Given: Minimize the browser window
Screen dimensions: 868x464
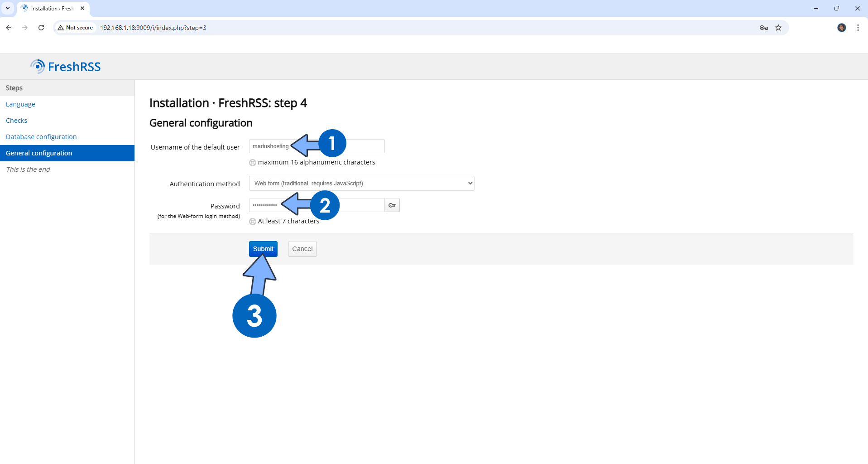Looking at the screenshot, I should point(816,8).
